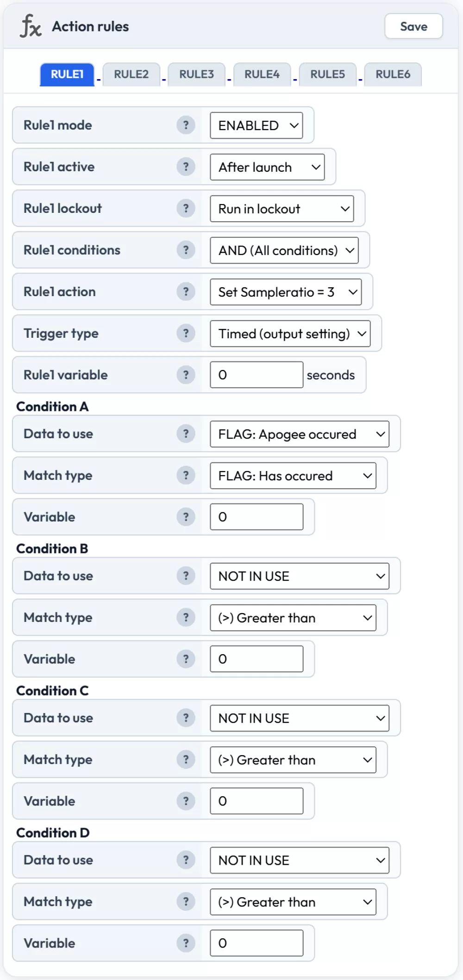Change Condition A data from Apogee occured
463x980 pixels.
(x=299, y=434)
